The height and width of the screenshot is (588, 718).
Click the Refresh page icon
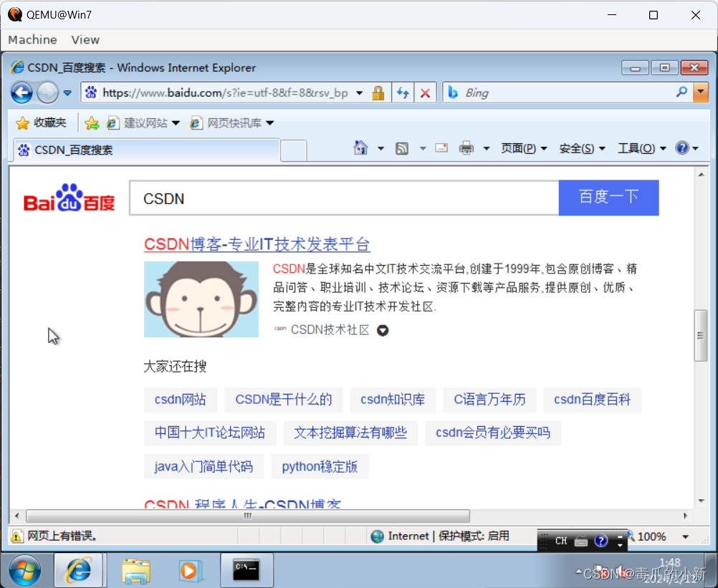pyautogui.click(x=403, y=93)
